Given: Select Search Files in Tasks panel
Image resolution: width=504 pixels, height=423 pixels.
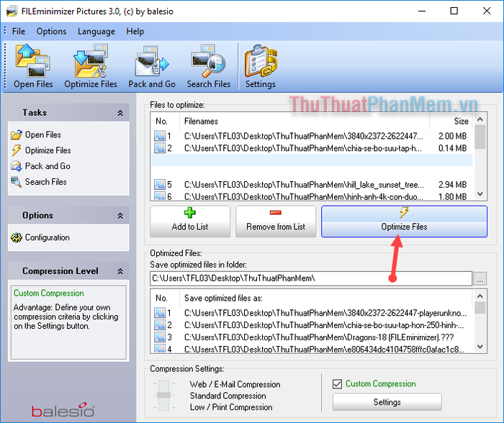Looking at the screenshot, I should click(x=39, y=182).
